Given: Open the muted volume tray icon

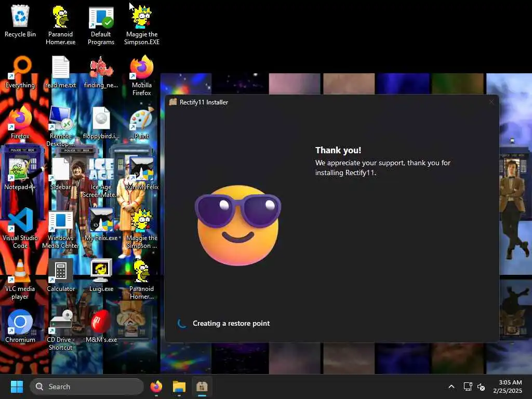Looking at the screenshot, I should pyautogui.click(x=481, y=387).
